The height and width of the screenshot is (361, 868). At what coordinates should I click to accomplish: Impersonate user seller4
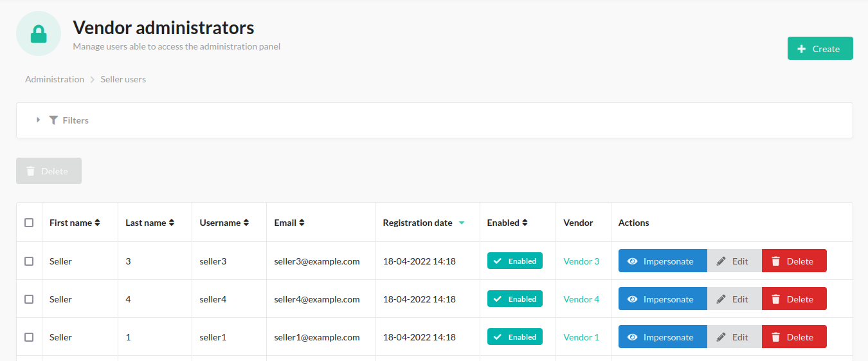pos(663,299)
